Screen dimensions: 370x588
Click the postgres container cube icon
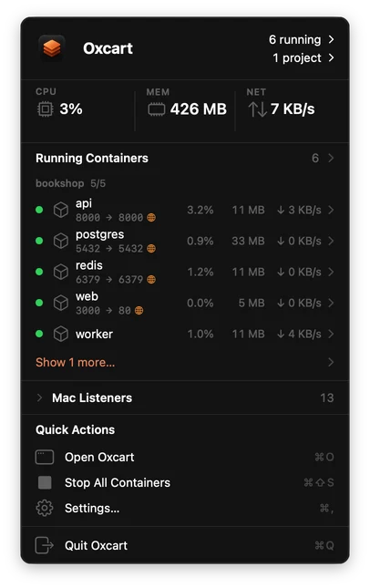tap(61, 241)
